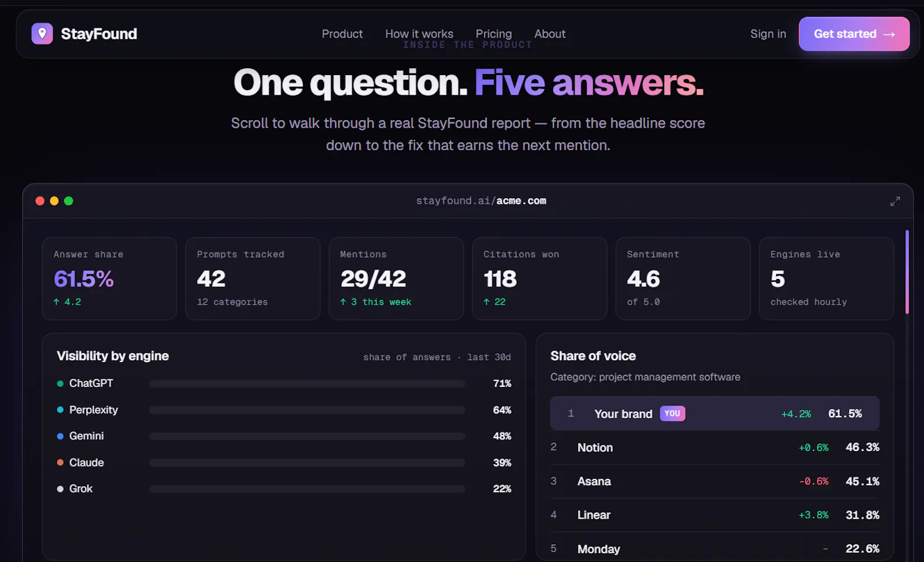924x562 pixels.
Task: Click the +3.8% change for Linear
Action: pos(814,515)
